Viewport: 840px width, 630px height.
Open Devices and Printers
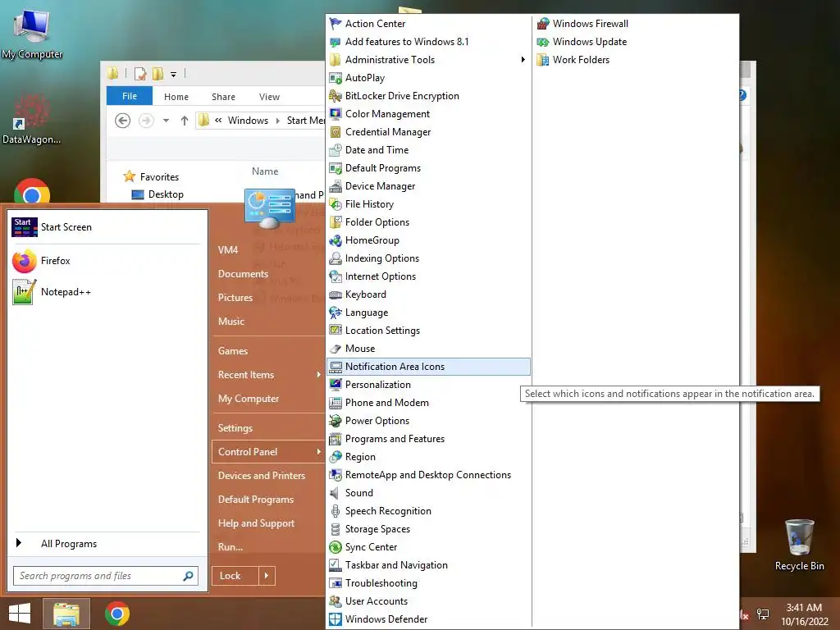[x=262, y=476]
